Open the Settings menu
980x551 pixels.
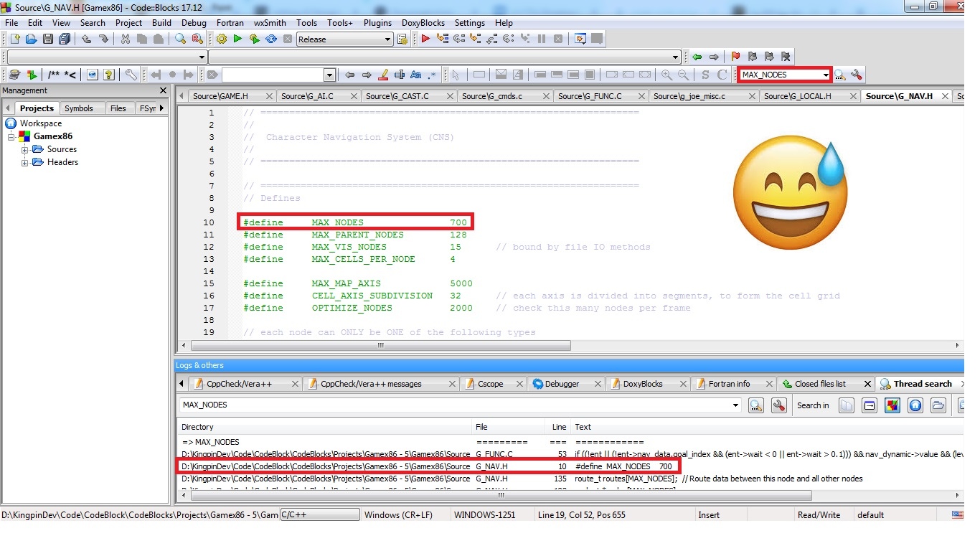click(x=470, y=22)
